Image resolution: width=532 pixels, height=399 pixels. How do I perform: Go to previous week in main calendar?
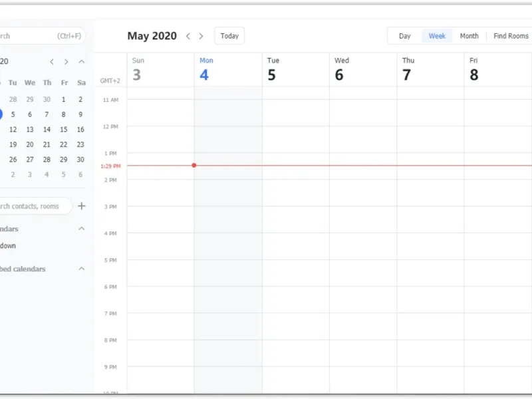(x=188, y=36)
